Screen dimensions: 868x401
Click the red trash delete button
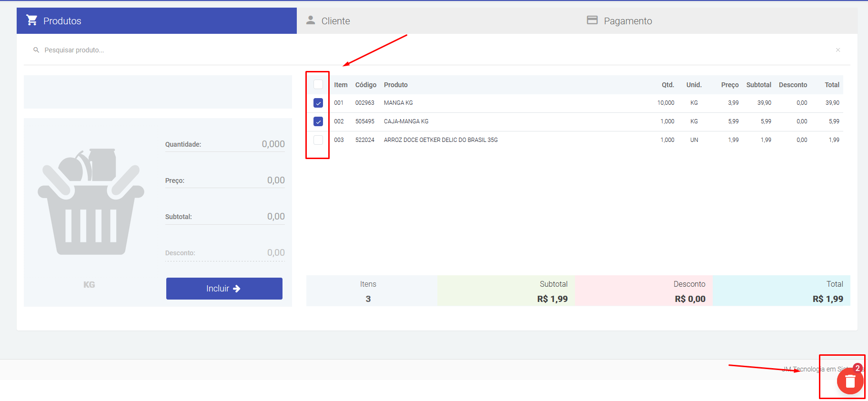pyautogui.click(x=850, y=381)
